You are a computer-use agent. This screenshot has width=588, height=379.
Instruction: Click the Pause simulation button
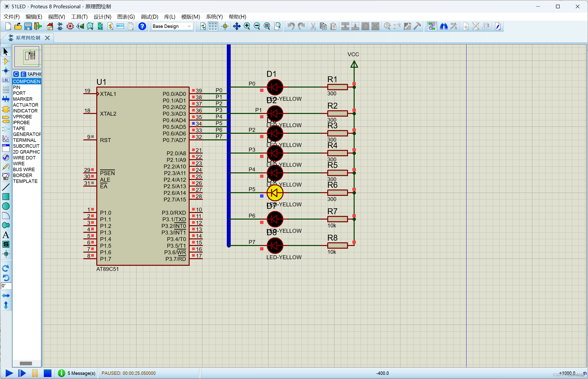click(x=35, y=373)
